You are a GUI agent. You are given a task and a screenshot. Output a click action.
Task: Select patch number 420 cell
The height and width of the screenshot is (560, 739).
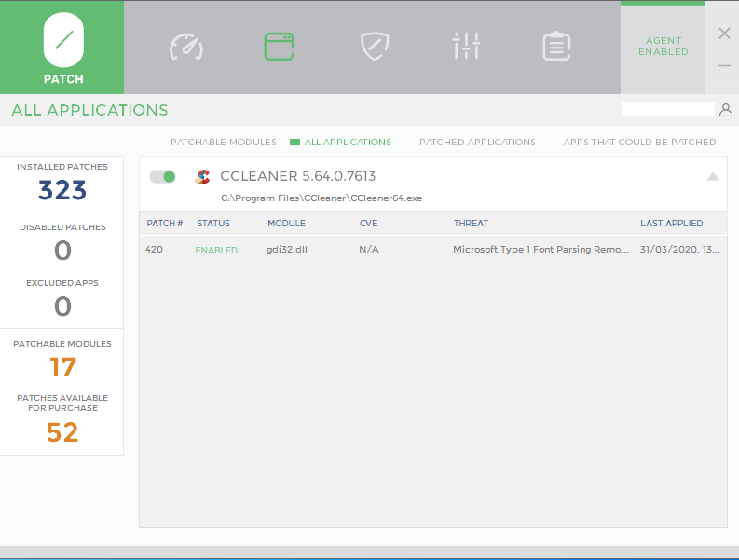click(x=154, y=250)
